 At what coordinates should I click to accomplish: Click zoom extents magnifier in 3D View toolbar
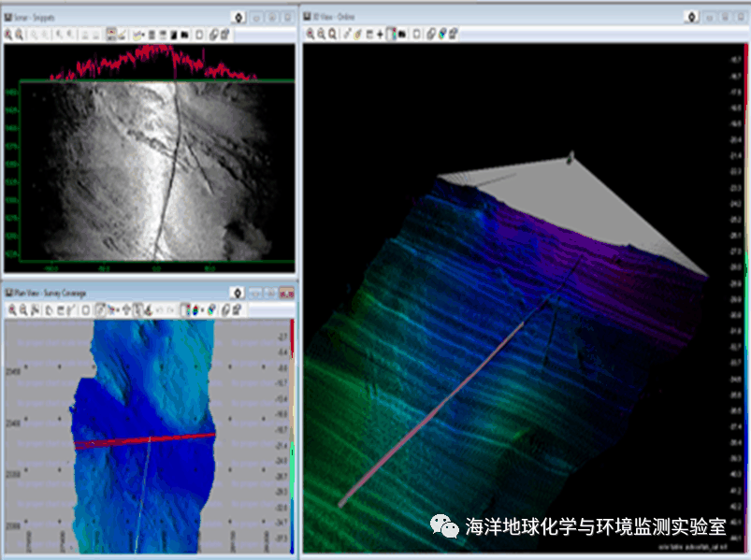point(334,34)
